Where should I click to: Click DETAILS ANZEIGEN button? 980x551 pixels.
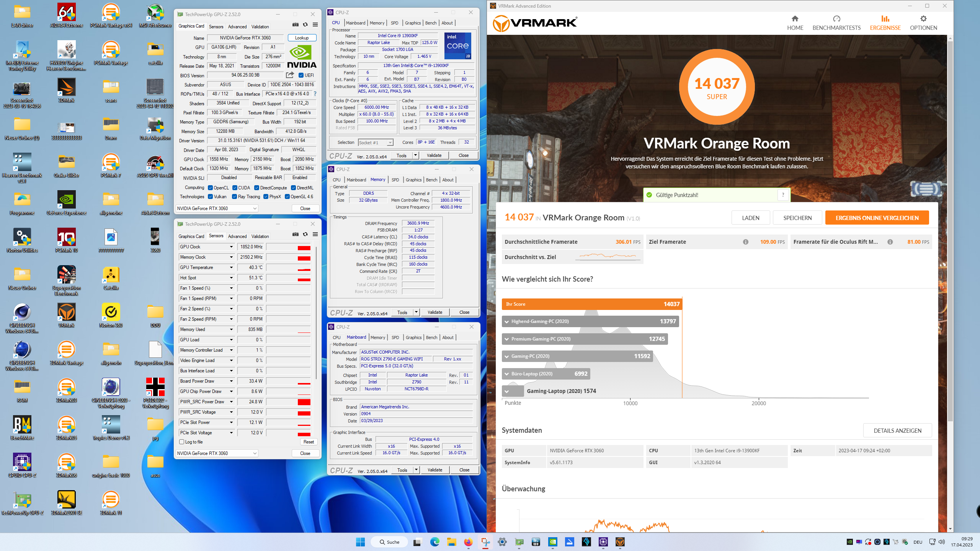tap(897, 430)
